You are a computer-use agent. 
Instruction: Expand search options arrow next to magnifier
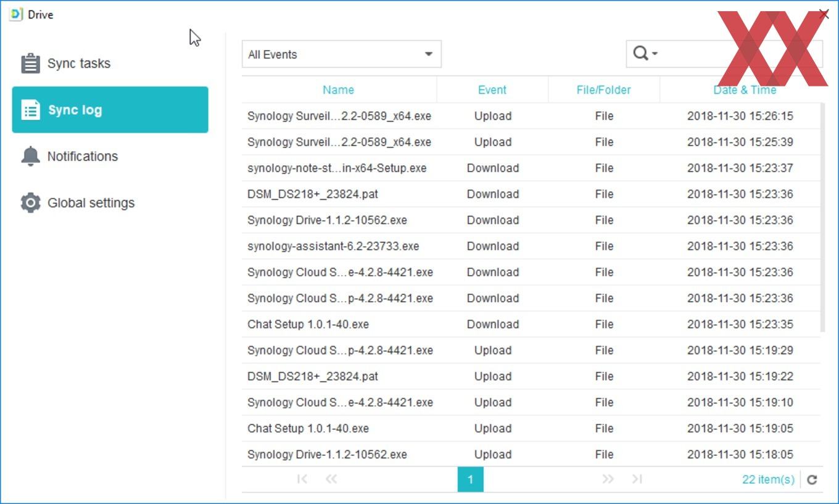(x=655, y=54)
